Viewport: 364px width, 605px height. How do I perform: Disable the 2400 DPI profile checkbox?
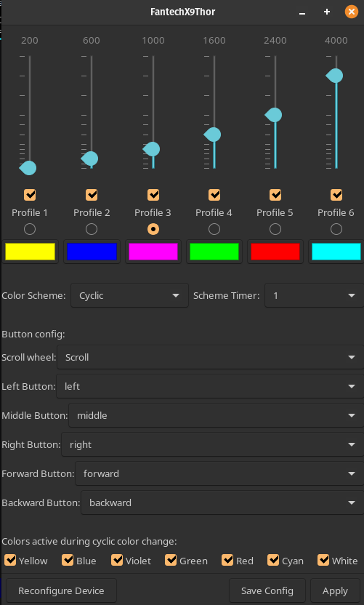click(275, 195)
